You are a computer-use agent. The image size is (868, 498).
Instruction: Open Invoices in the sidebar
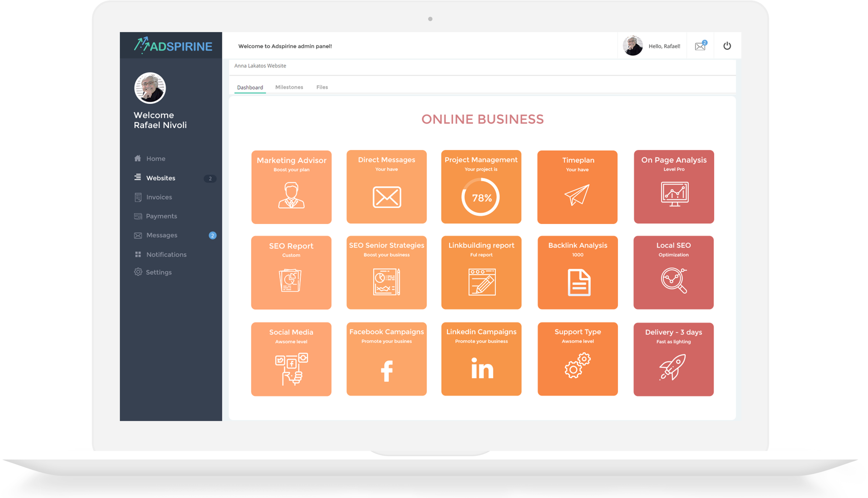pos(159,197)
